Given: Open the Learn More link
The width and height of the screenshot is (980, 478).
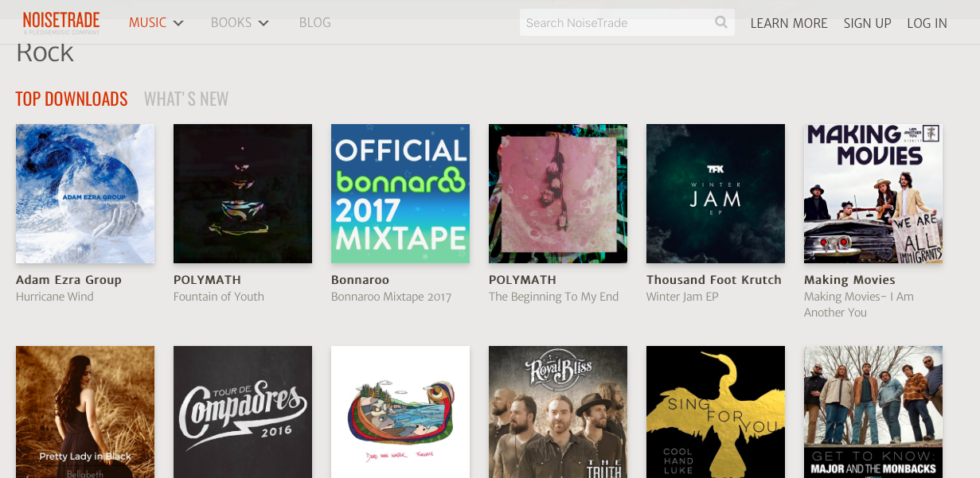Looking at the screenshot, I should click(x=789, y=23).
